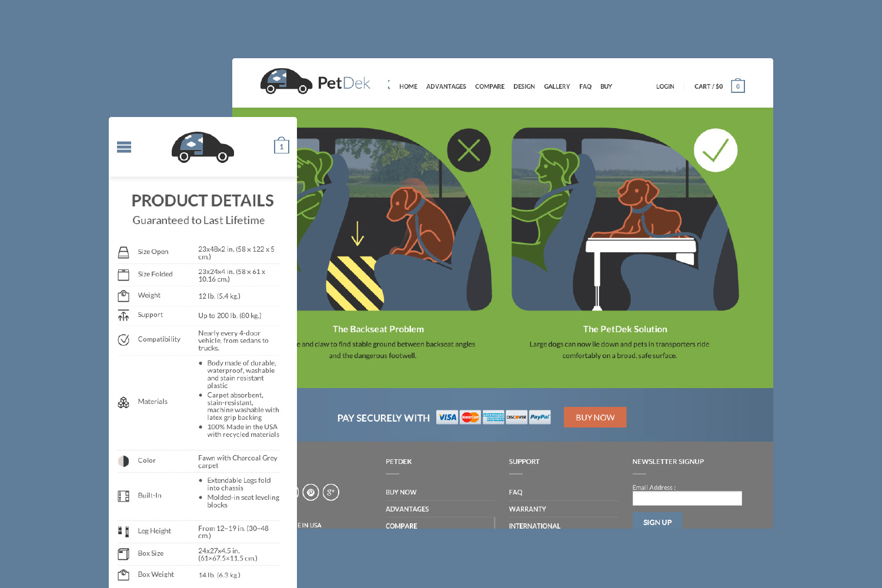Click the Box Size icon
The width and height of the screenshot is (882, 588).
(123, 554)
